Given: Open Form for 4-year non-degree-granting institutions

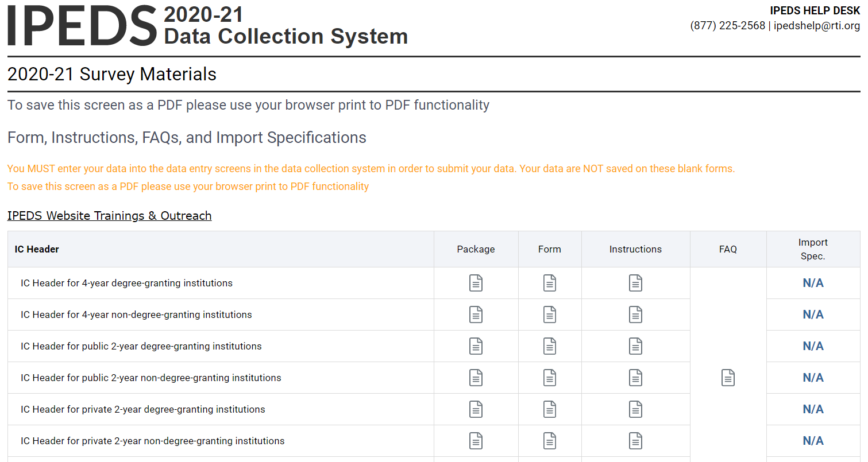Looking at the screenshot, I should [550, 315].
